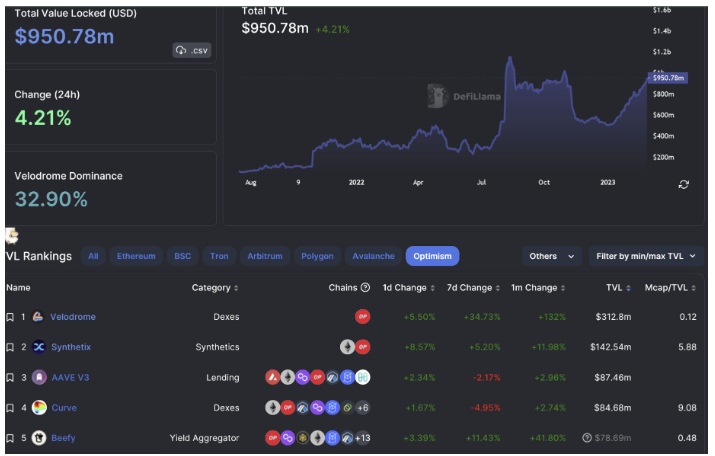Screen dimensions: 715x456
Task: Click the 4.21% 24h change value
Action: (43, 118)
